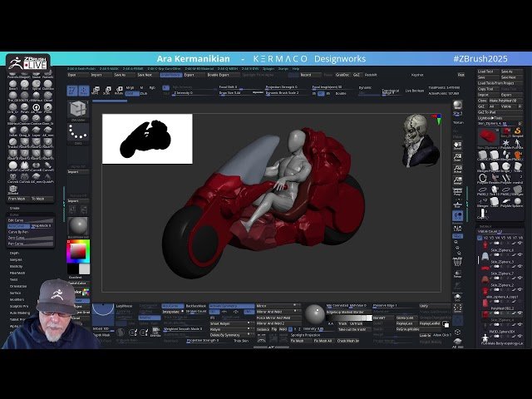Toggle the Perspective icon

coord(457,192)
